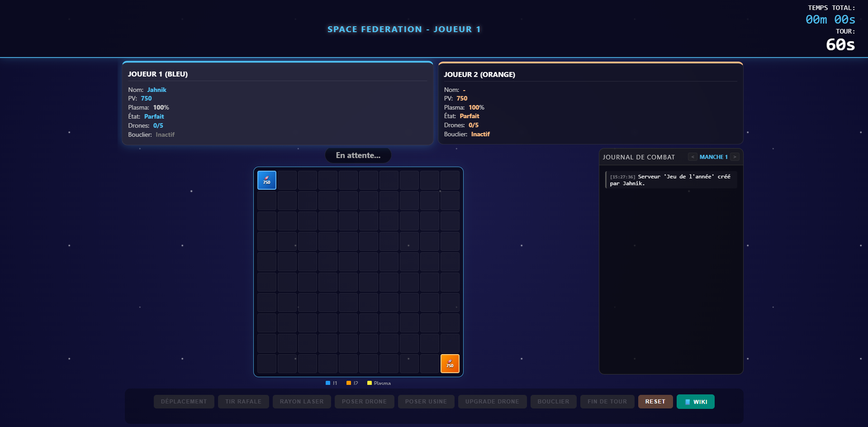This screenshot has width=868, height=427.
Task: Select the blue ship token on the grid
Action: 266,180
